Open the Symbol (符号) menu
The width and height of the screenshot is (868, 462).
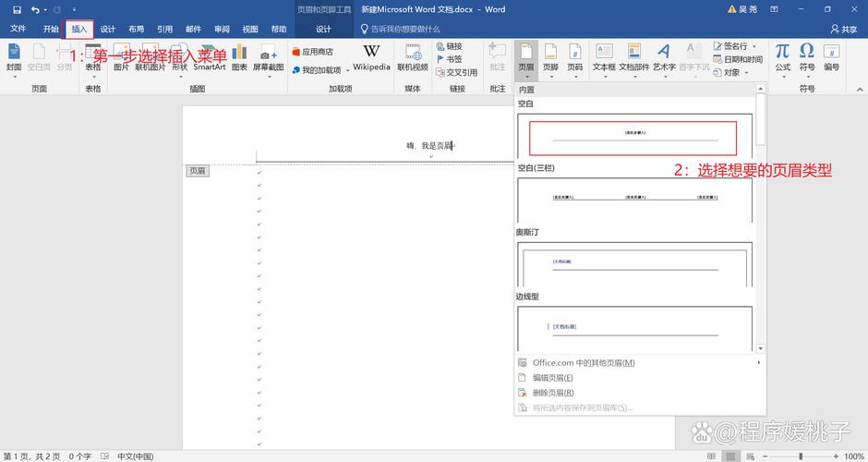click(x=806, y=60)
